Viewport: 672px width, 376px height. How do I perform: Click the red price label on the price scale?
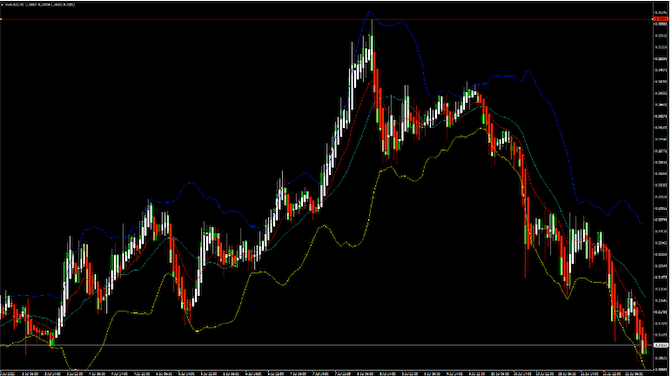tap(660, 19)
